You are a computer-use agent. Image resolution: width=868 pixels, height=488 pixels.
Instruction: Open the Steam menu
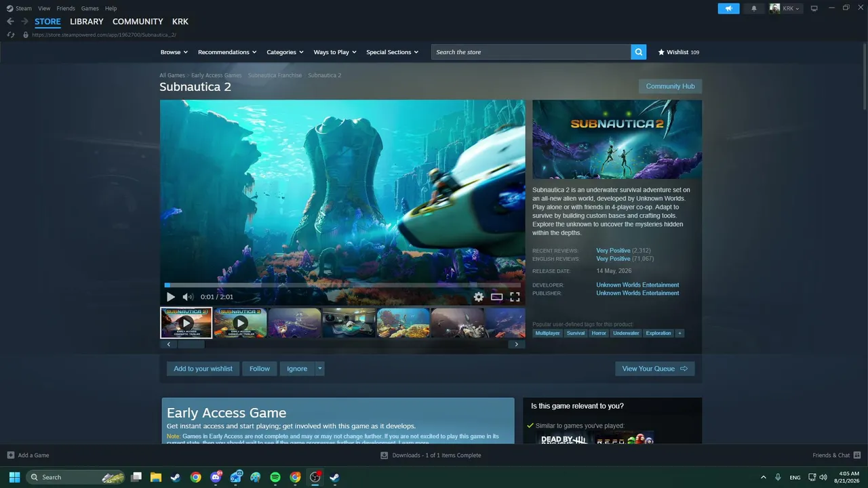pyautogui.click(x=19, y=8)
